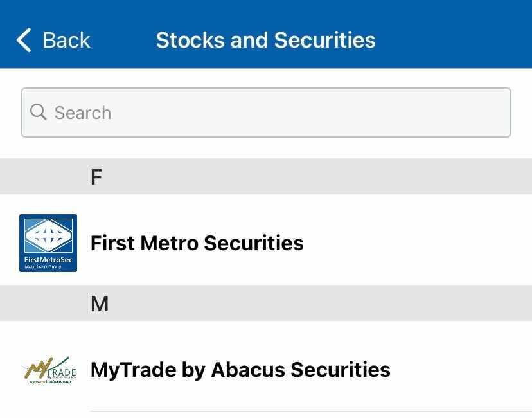Click the magnifying glass search icon
The image size is (532, 418).
(x=38, y=112)
